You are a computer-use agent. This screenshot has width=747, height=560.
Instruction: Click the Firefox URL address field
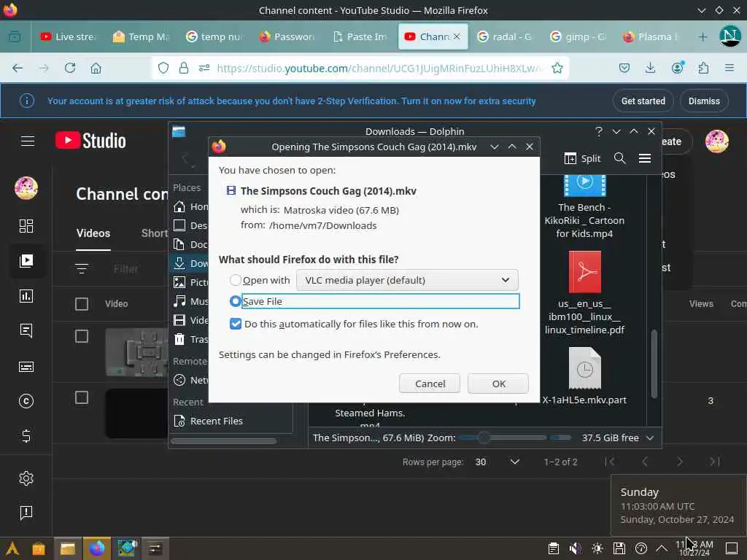379,68
